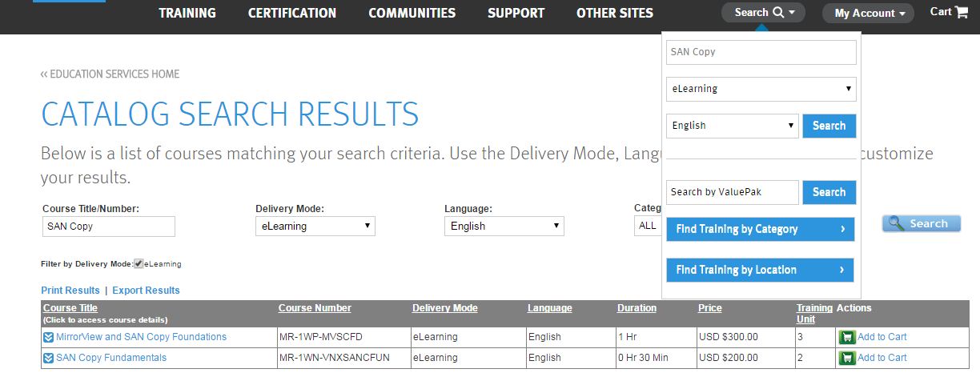Sort by Duration column header
This screenshot has width=980, height=381.
point(637,308)
